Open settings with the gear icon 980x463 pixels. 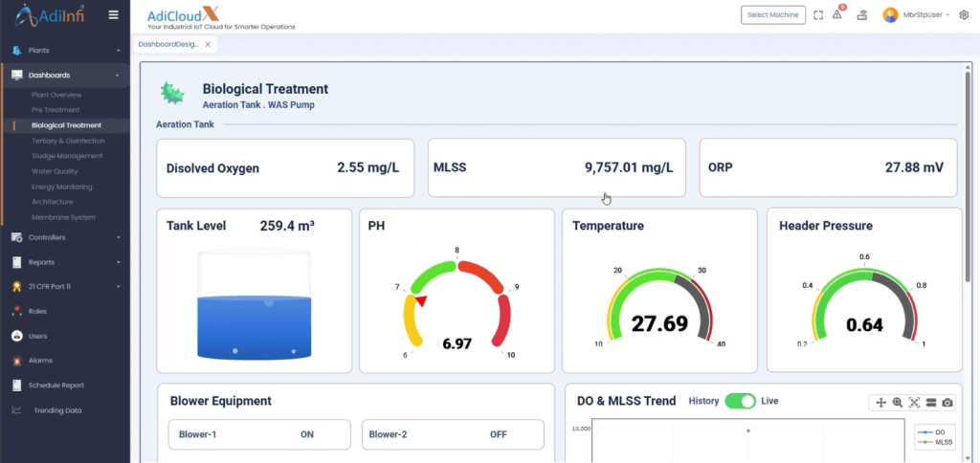coord(964,15)
